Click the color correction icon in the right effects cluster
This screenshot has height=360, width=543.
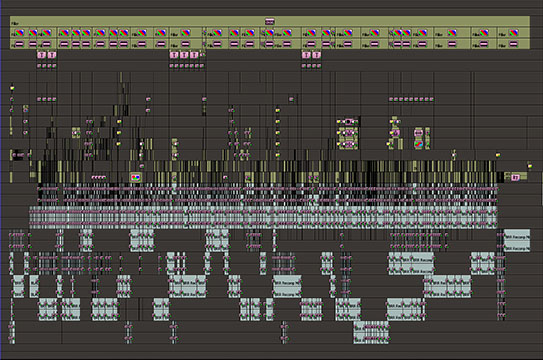coord(418,144)
